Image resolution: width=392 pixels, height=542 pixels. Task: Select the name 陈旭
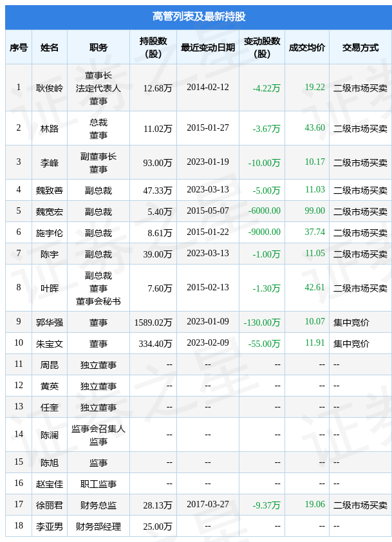(x=50, y=462)
